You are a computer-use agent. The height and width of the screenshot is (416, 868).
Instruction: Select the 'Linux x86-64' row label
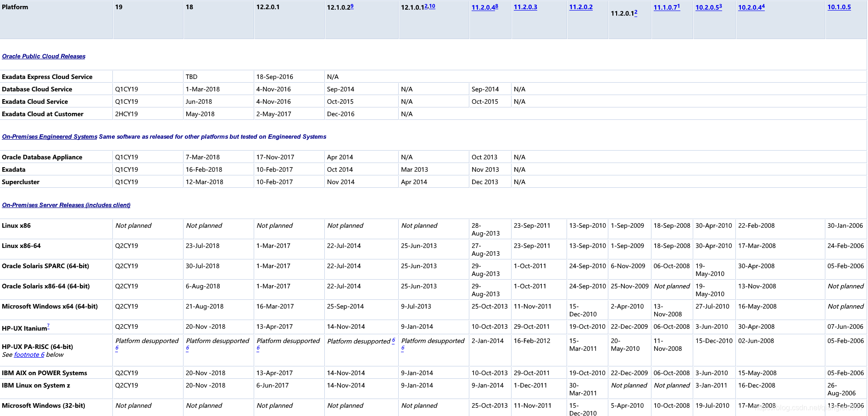coord(21,246)
